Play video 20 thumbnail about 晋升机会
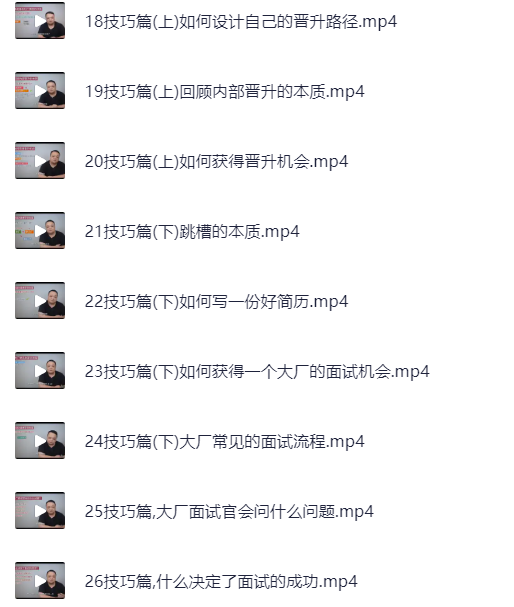514x607 pixels. tap(40, 161)
